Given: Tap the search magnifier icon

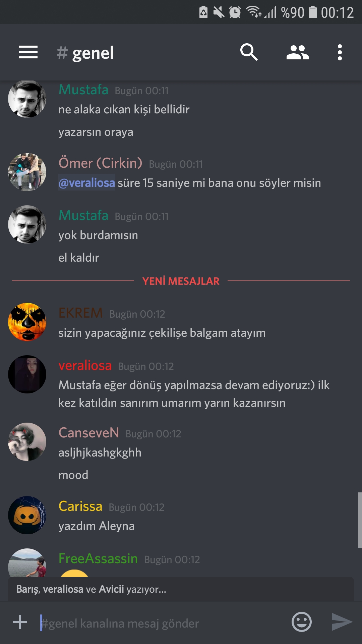Looking at the screenshot, I should (249, 52).
